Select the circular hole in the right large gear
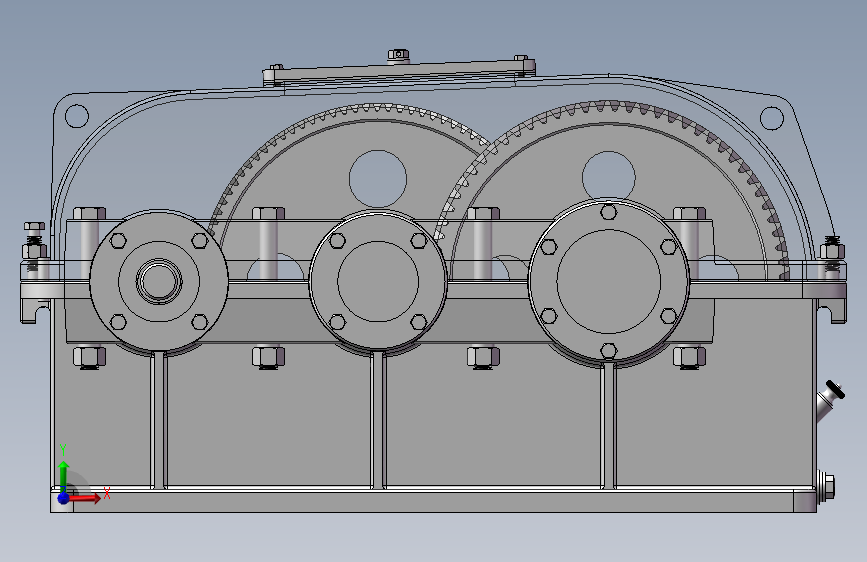Image resolution: width=867 pixels, height=562 pixels. (609, 177)
